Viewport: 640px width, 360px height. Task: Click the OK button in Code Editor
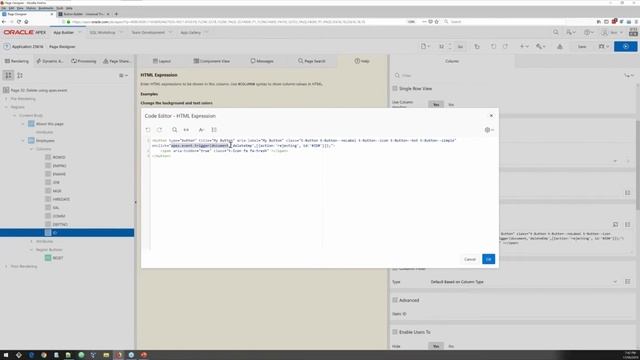[x=488, y=259]
